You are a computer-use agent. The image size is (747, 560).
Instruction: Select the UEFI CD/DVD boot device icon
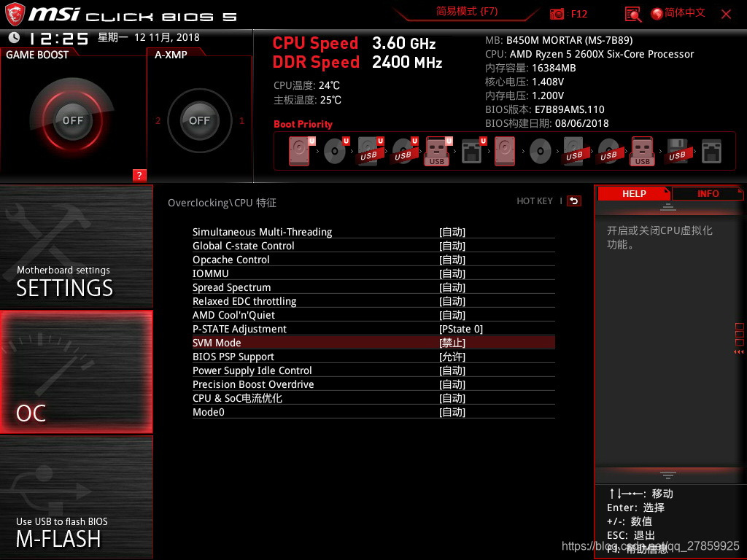coord(336,152)
